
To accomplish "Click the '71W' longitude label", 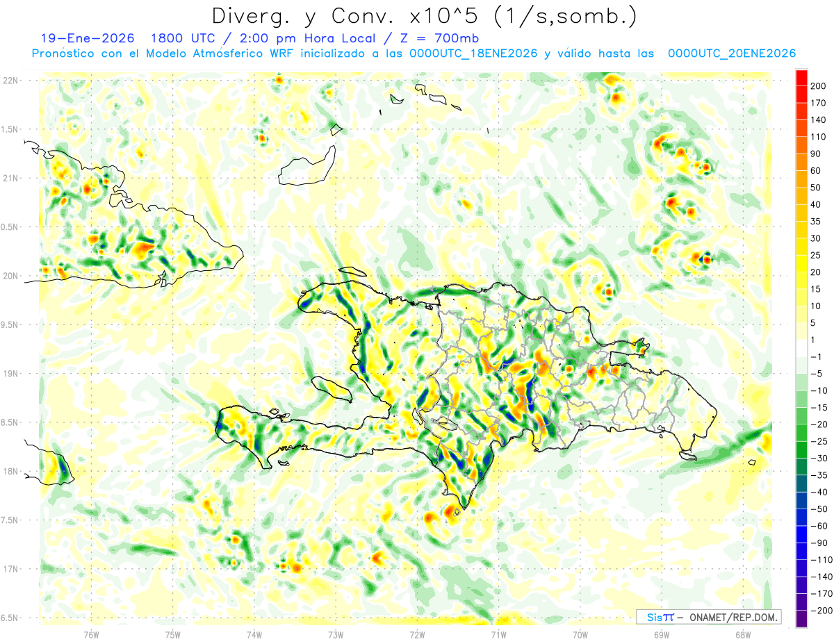I will coord(498,634).
